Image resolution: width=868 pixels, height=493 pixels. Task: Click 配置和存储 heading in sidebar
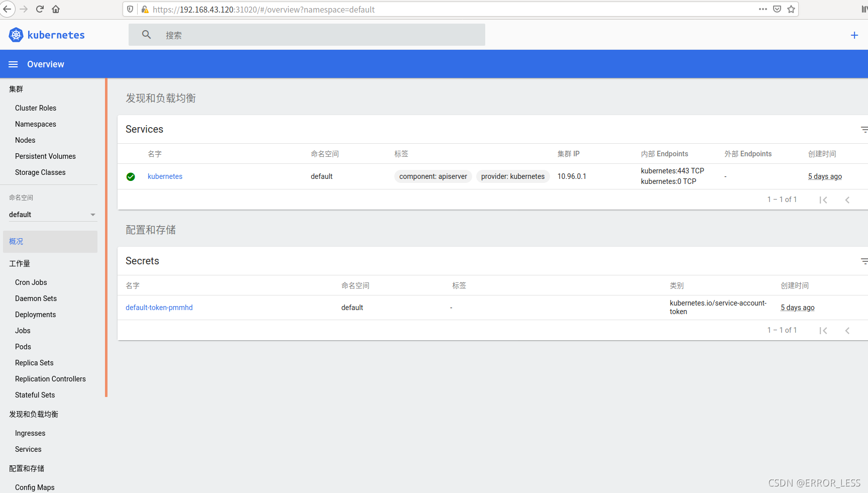tap(27, 468)
